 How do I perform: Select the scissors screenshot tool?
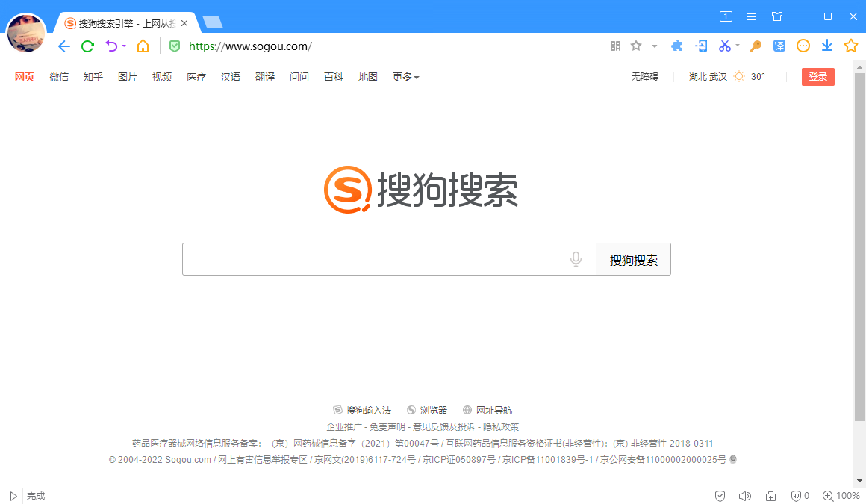(725, 46)
